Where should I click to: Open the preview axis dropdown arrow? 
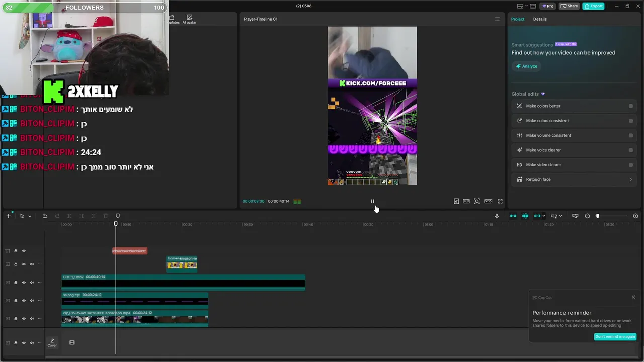(560, 216)
